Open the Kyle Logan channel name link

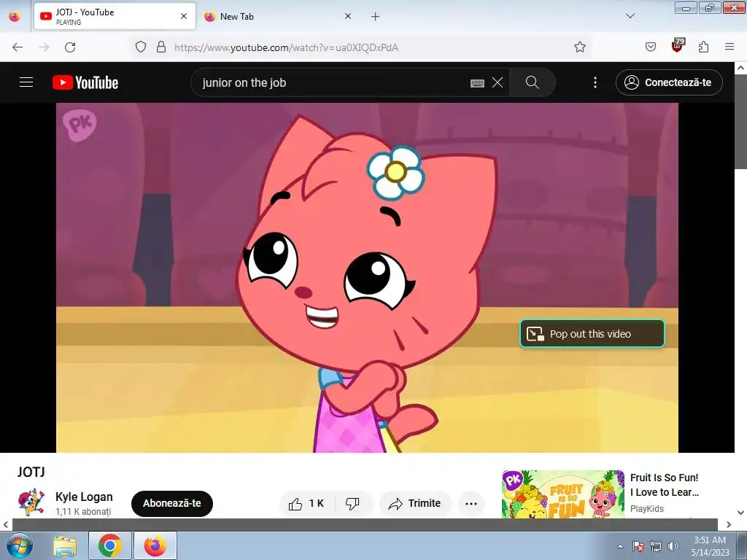point(85,497)
